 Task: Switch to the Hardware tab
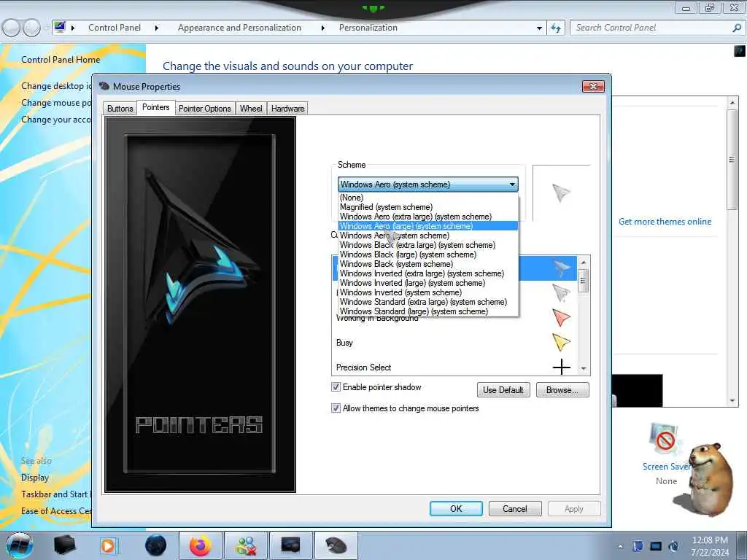(x=287, y=109)
